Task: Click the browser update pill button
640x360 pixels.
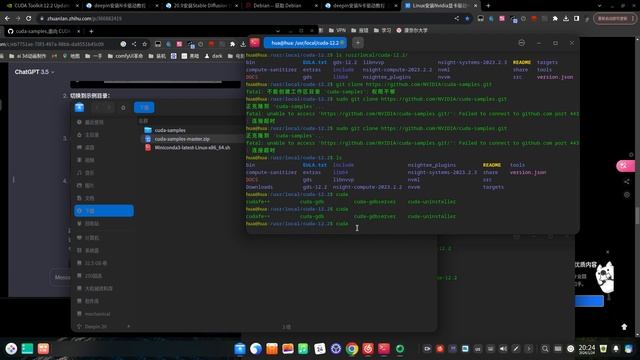Action: coord(615,18)
